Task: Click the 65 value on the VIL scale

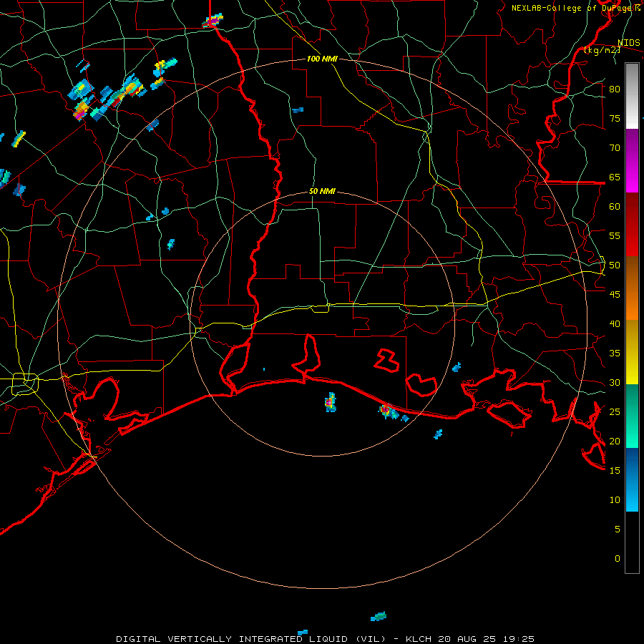Action: pos(615,177)
